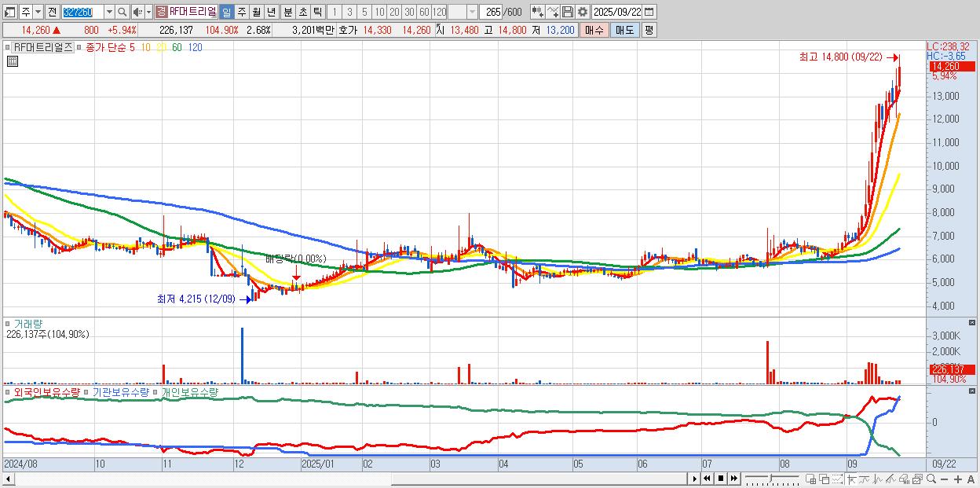Click the crosshair cursor tool icon
Viewport: 980px width, 488px height.
[851, 479]
